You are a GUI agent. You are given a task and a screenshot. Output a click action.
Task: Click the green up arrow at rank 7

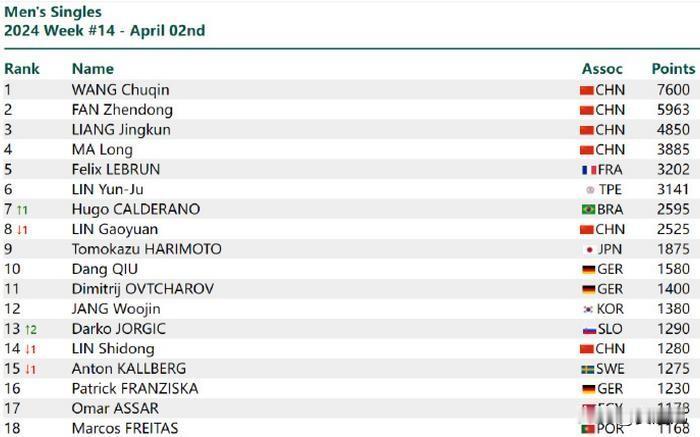point(22,209)
